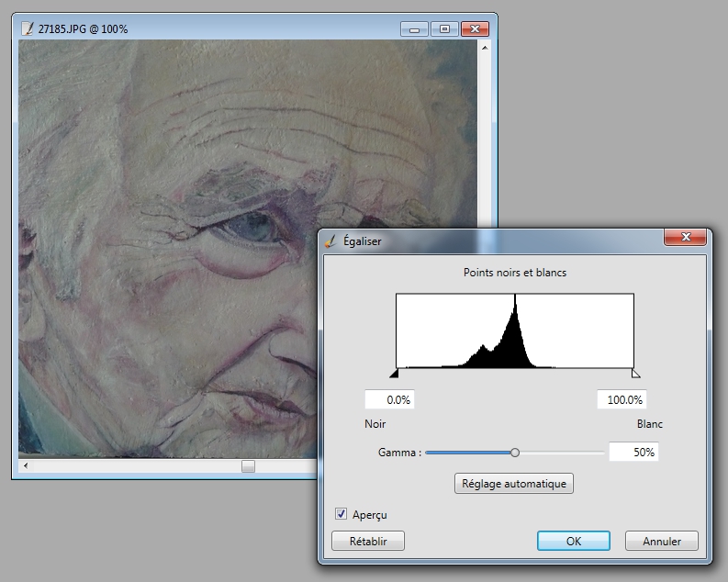This screenshot has width=728, height=582.
Task: Reset values with Rétablir button
Action: 368,542
